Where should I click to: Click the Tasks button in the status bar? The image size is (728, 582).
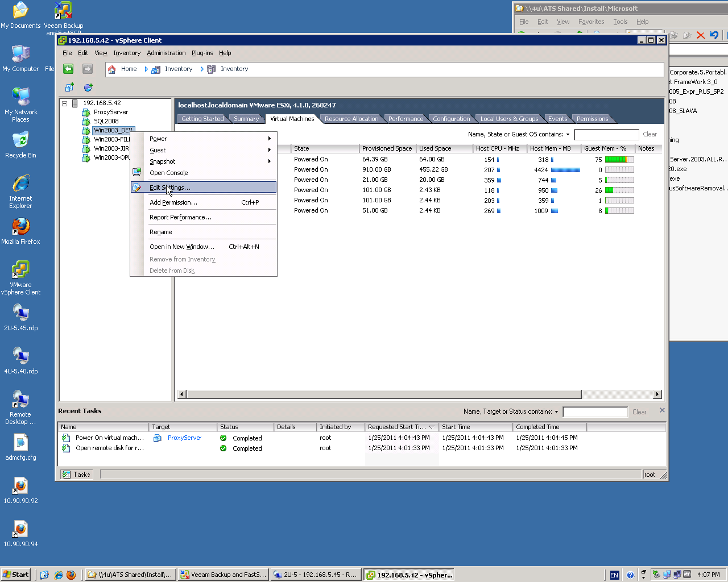click(x=76, y=475)
